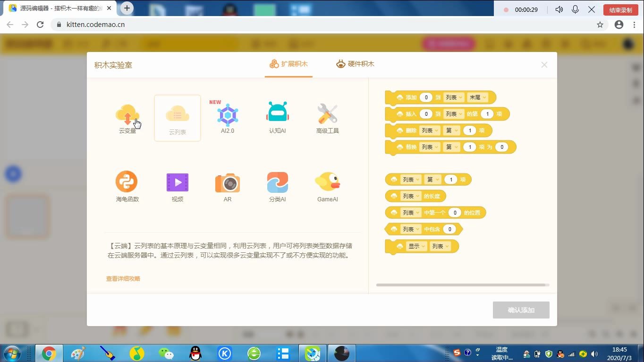
Task: Open the Chrome three-dot menu
Action: pos(634,25)
